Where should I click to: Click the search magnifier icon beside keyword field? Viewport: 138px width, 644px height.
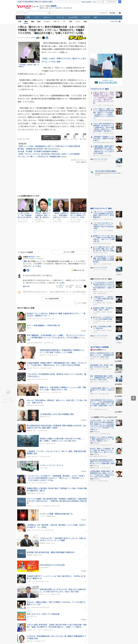49,13
